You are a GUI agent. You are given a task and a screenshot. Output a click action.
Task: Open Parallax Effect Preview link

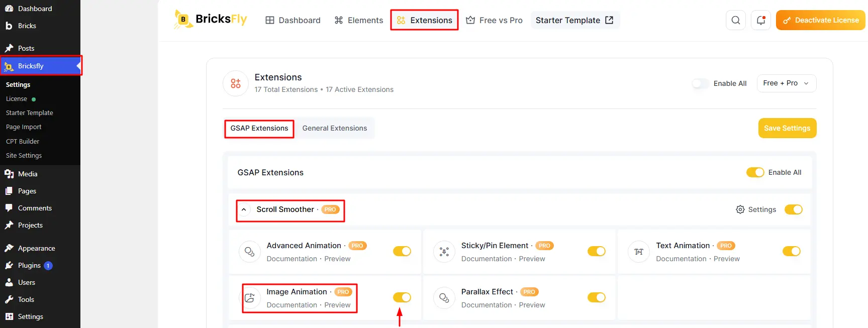pos(532,305)
